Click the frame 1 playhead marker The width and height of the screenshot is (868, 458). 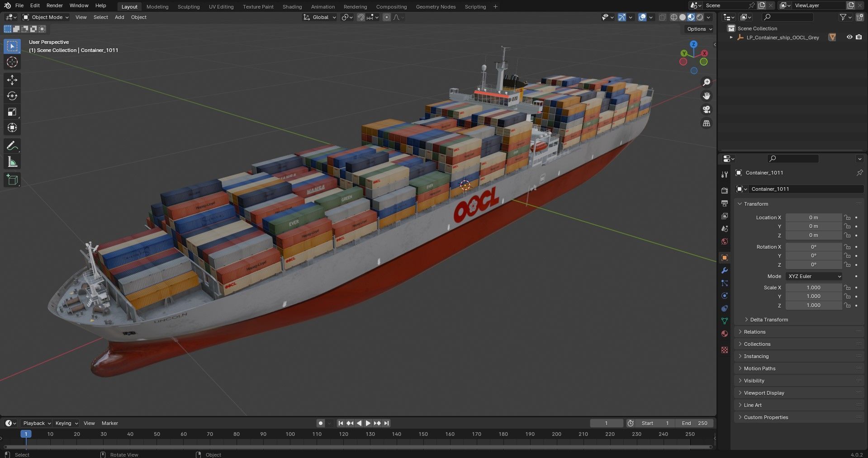pyautogui.click(x=26, y=434)
